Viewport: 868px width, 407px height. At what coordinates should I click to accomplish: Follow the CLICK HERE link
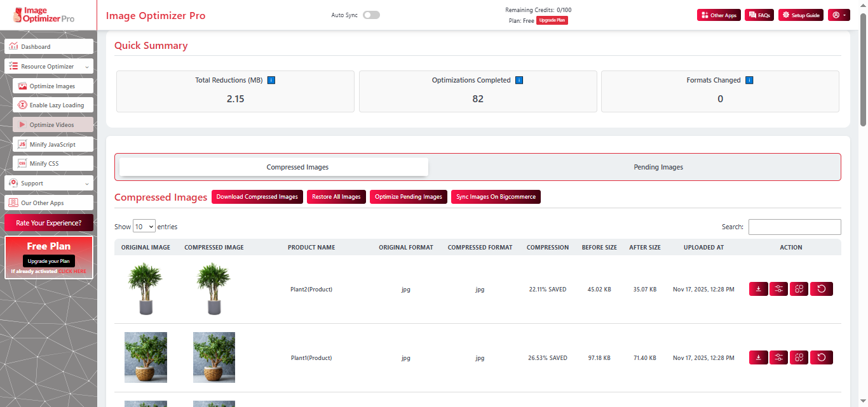[x=72, y=271]
